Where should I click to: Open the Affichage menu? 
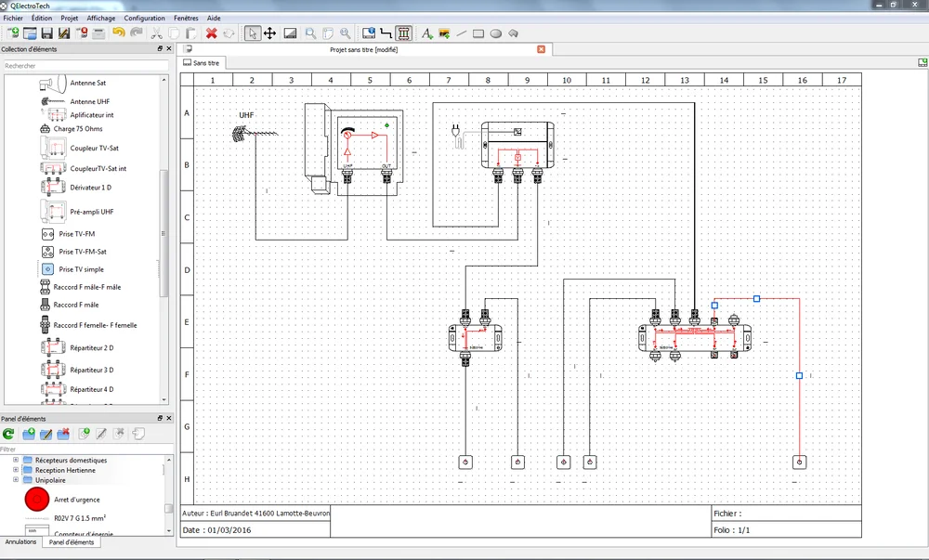[x=101, y=18]
